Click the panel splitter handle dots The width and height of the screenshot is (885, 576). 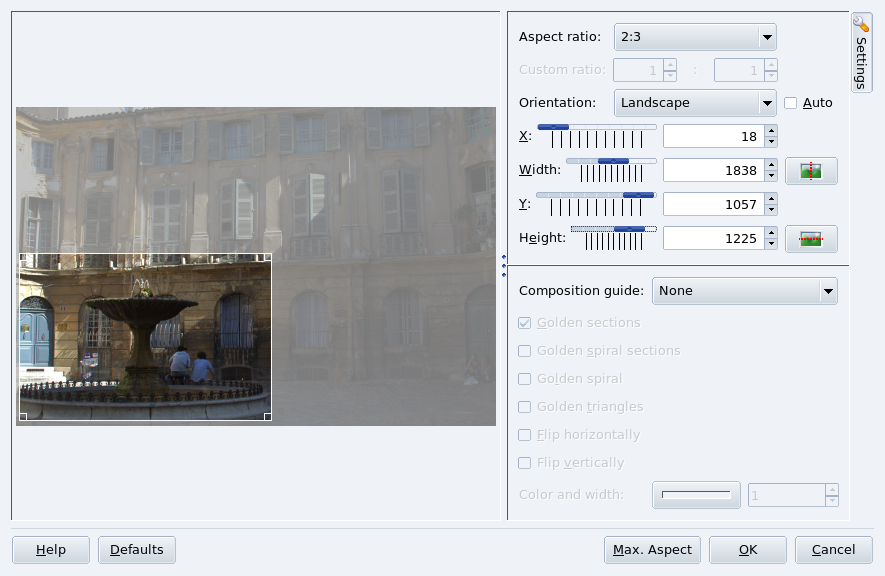point(503,265)
